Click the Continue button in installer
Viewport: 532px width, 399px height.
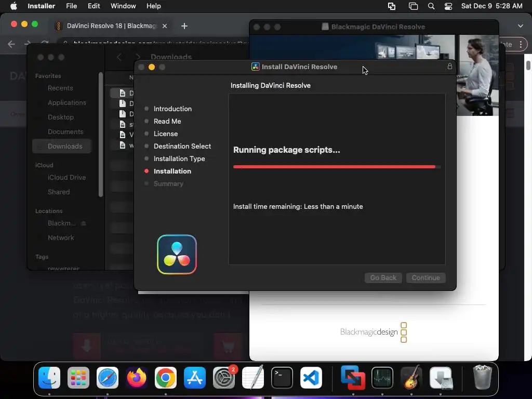click(426, 277)
